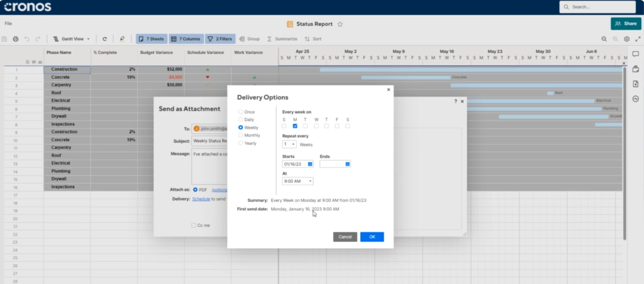Image resolution: width=644 pixels, height=284 pixels.
Task: Click the Search field in header
Action: pyautogui.click(x=598, y=7)
